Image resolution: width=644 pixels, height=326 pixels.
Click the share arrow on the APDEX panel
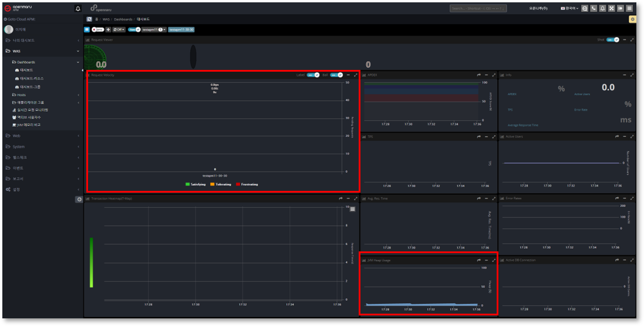pyautogui.click(x=478, y=75)
